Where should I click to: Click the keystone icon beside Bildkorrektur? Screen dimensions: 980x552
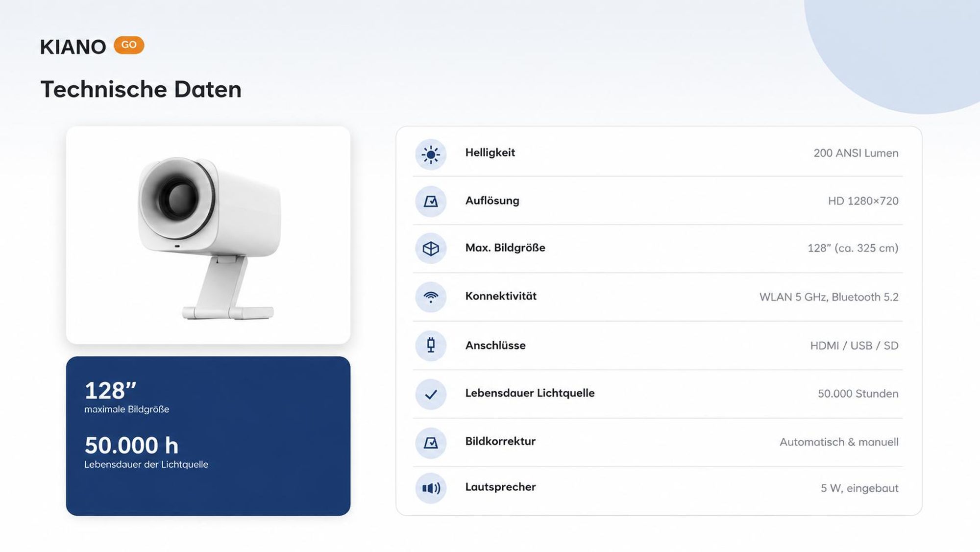(431, 443)
